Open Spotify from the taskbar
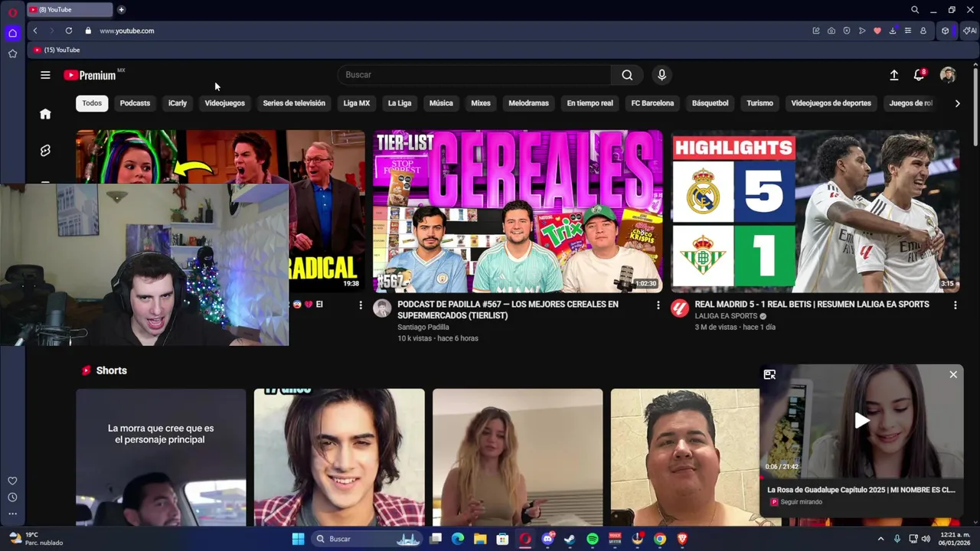Image resolution: width=980 pixels, height=551 pixels. (x=593, y=540)
